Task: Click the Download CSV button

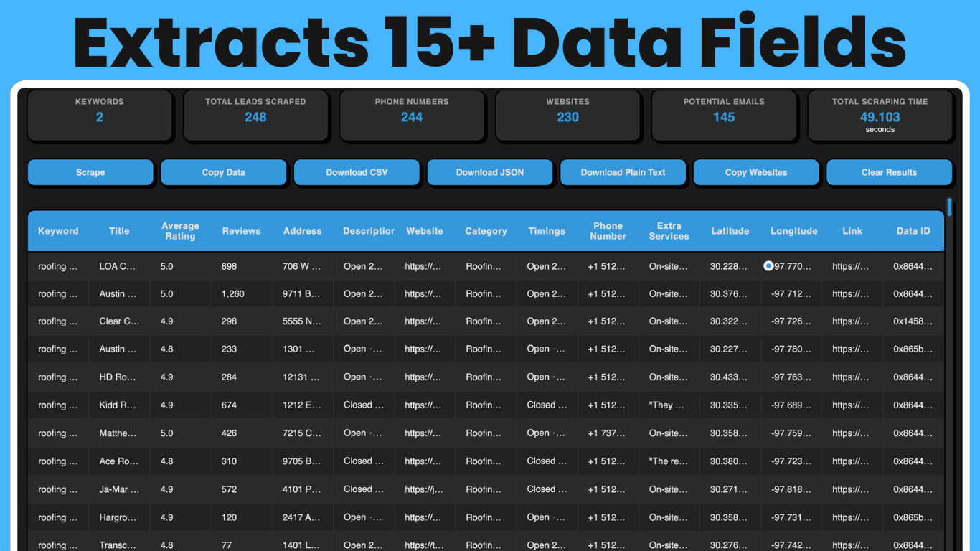Action: [357, 172]
